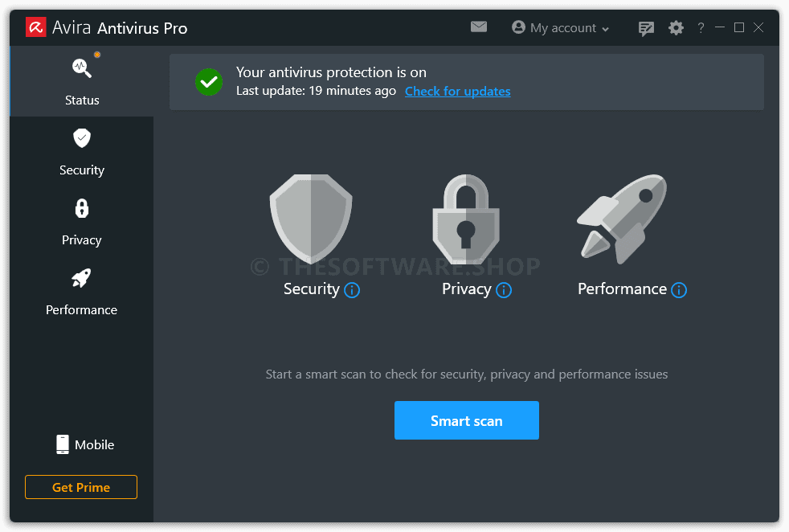Image resolution: width=789 pixels, height=532 pixels.
Task: Click the large padlock Privacy graphic
Action: pos(466,219)
